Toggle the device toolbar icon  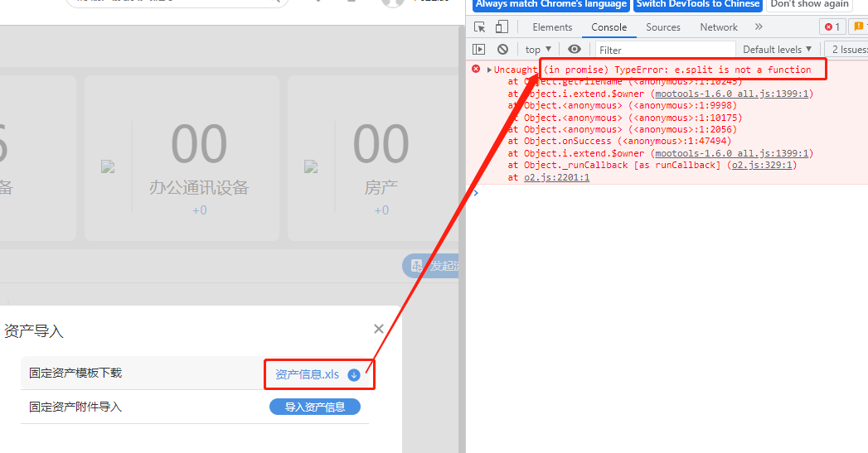pyautogui.click(x=502, y=27)
